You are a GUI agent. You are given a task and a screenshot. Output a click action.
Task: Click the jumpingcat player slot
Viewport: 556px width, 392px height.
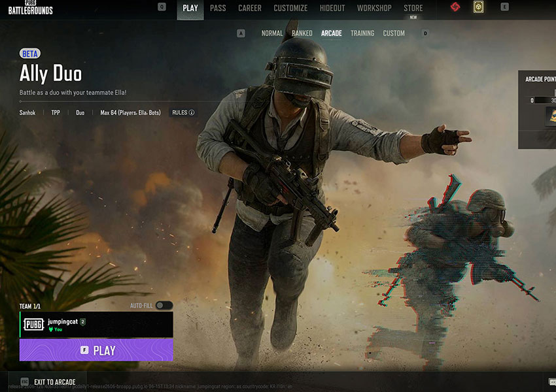pyautogui.click(x=96, y=325)
